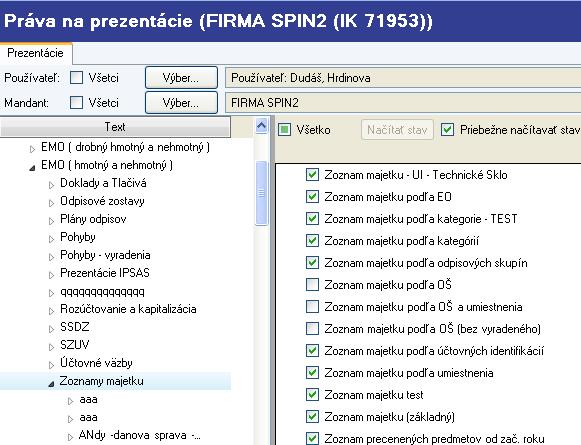Tick the Všetci checkbox for Používateľ
Viewport: 581px width, 445px height.
[76, 78]
